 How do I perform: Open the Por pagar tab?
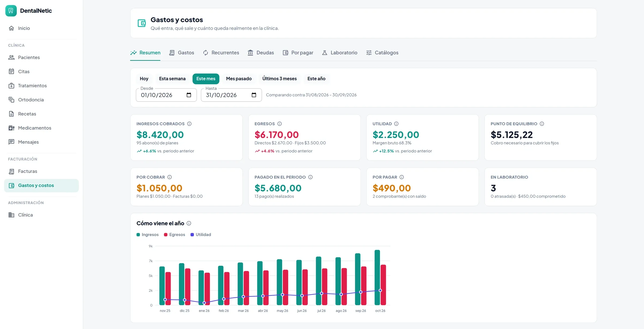(298, 53)
